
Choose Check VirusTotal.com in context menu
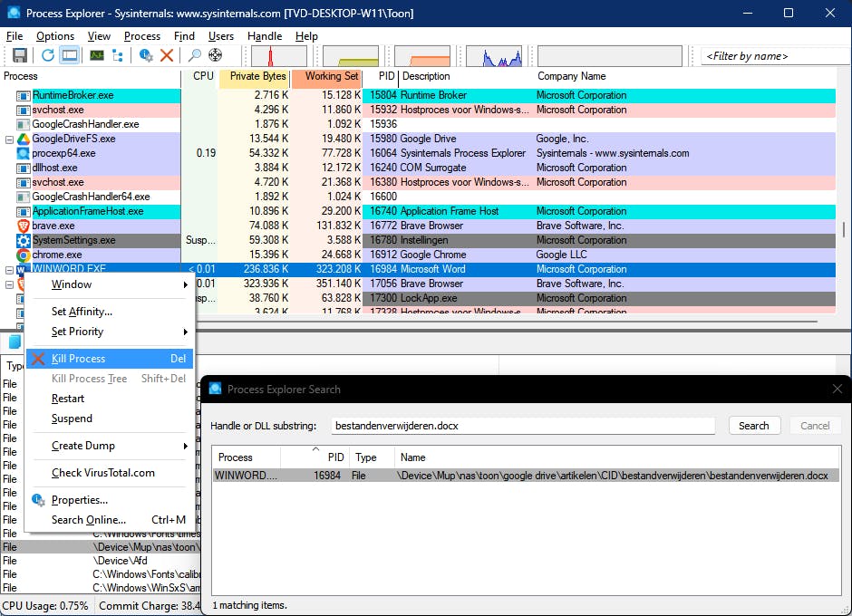point(102,473)
